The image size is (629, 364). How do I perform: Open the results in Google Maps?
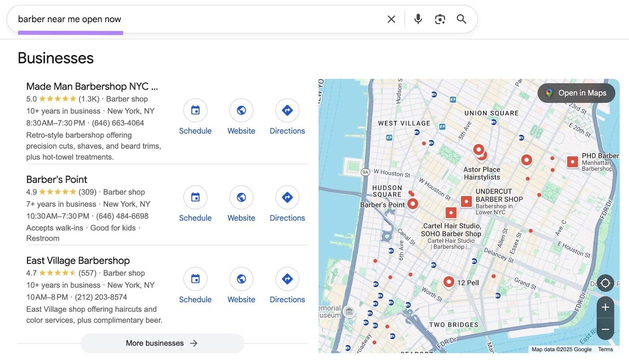point(576,93)
